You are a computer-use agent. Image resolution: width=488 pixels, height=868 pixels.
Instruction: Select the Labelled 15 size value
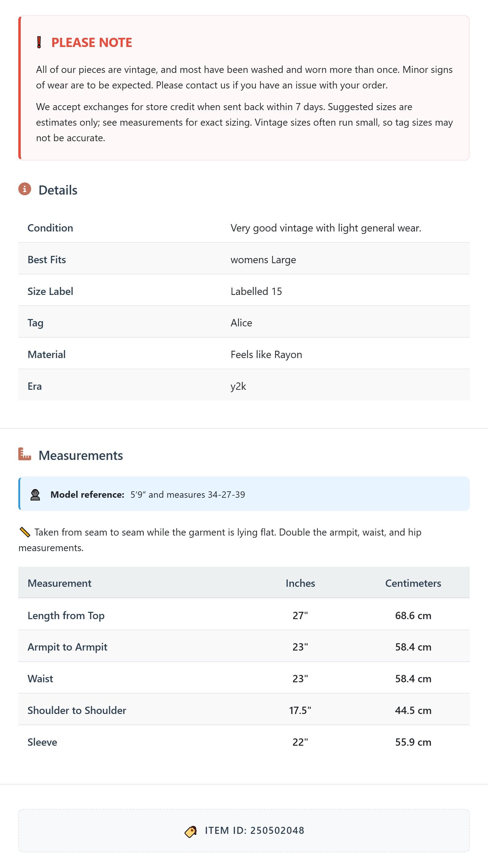(256, 292)
